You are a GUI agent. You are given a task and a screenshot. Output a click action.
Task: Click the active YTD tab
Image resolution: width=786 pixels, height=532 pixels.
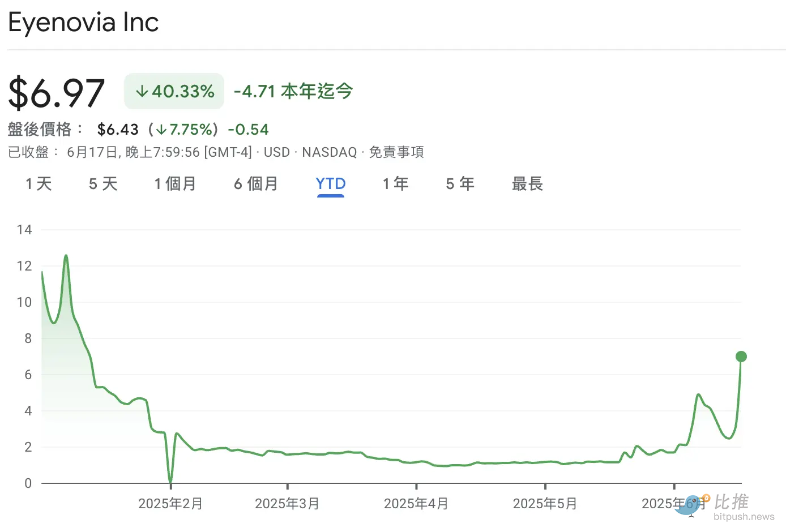coord(331,184)
